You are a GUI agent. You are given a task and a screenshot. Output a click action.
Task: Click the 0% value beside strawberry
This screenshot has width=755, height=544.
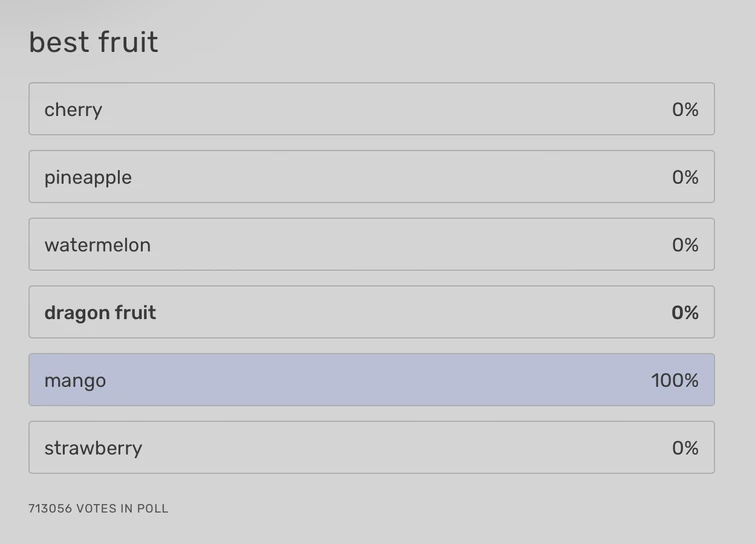click(x=685, y=448)
